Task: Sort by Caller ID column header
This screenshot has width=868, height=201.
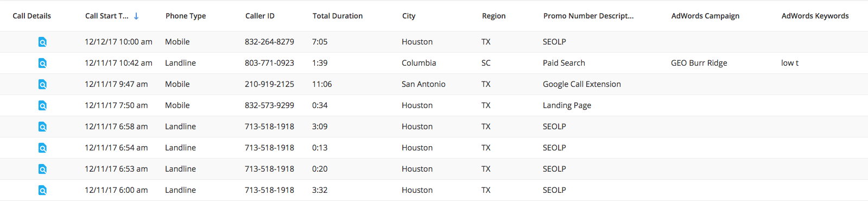Action: (260, 16)
